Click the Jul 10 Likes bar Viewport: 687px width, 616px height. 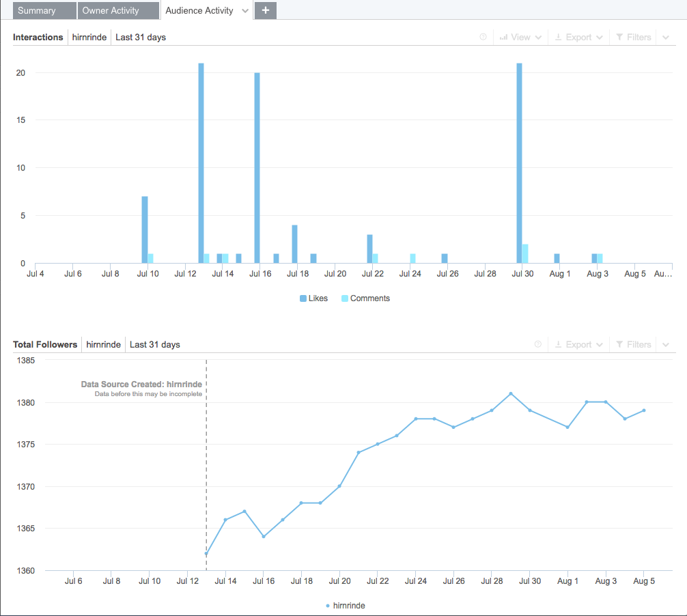click(145, 229)
